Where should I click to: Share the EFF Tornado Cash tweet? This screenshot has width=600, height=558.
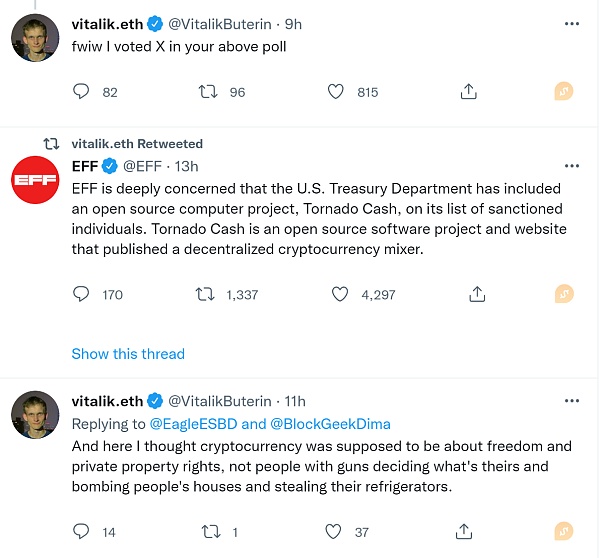477,294
